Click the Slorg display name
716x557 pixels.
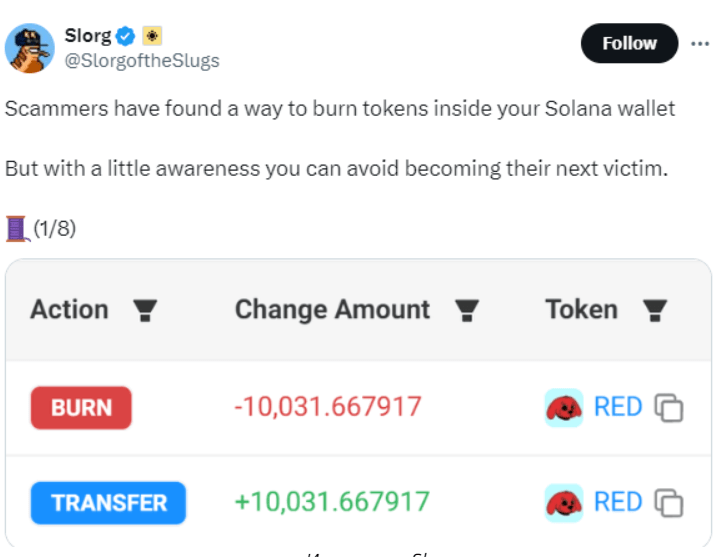click(88, 36)
